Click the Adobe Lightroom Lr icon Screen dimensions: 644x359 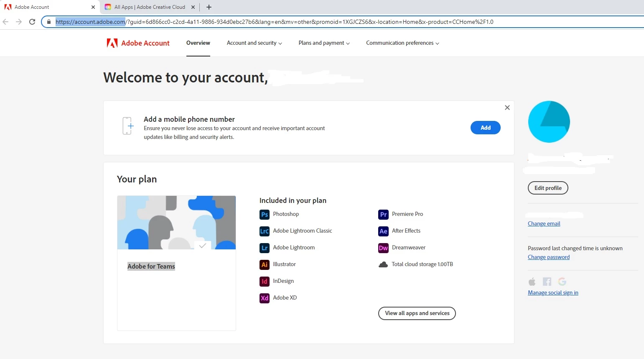265,248
